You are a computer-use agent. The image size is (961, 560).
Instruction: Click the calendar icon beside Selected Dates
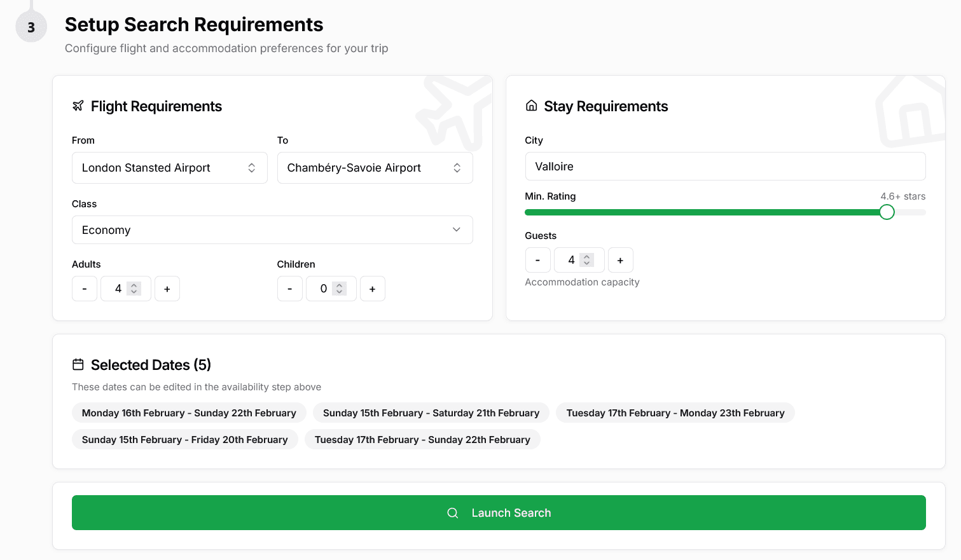[x=78, y=365]
